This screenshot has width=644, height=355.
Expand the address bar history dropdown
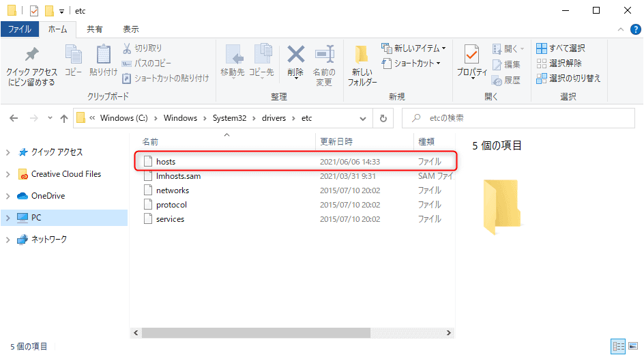tap(363, 119)
